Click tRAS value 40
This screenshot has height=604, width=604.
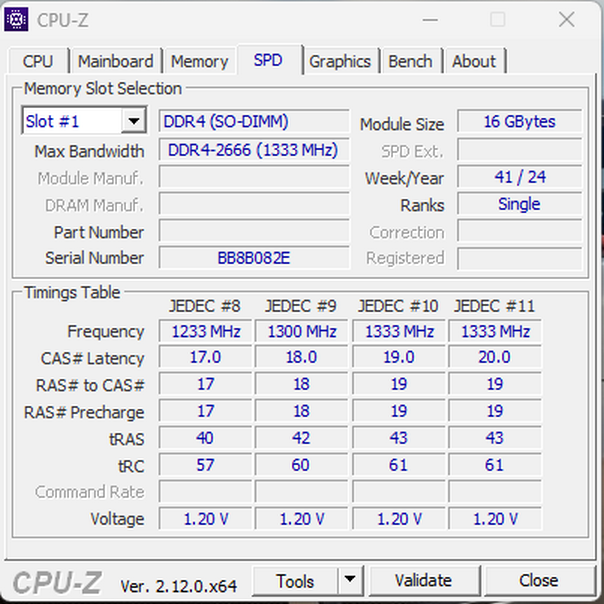(x=205, y=438)
